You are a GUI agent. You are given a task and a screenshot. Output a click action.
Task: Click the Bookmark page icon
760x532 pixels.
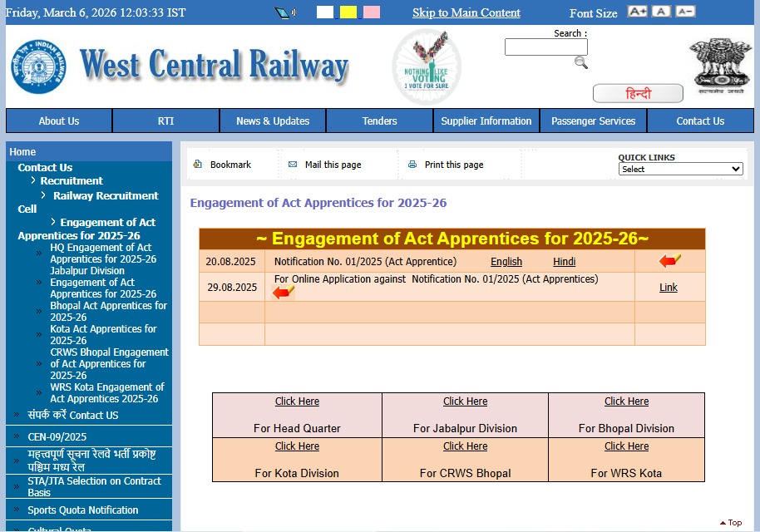[x=198, y=165]
